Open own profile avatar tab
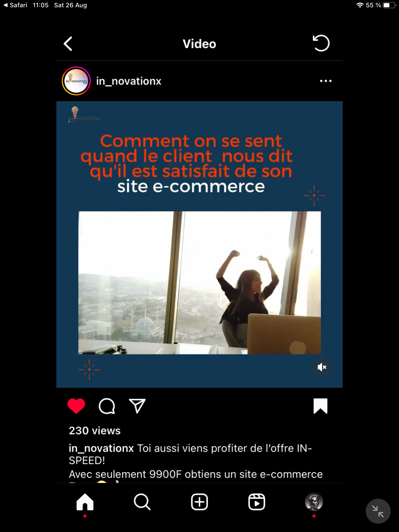This screenshot has width=399, height=532. point(314,502)
